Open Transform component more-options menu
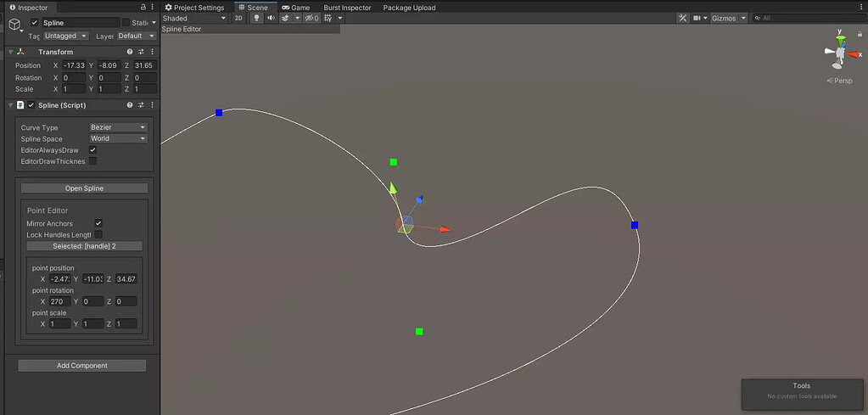The image size is (868, 415). click(x=152, y=52)
